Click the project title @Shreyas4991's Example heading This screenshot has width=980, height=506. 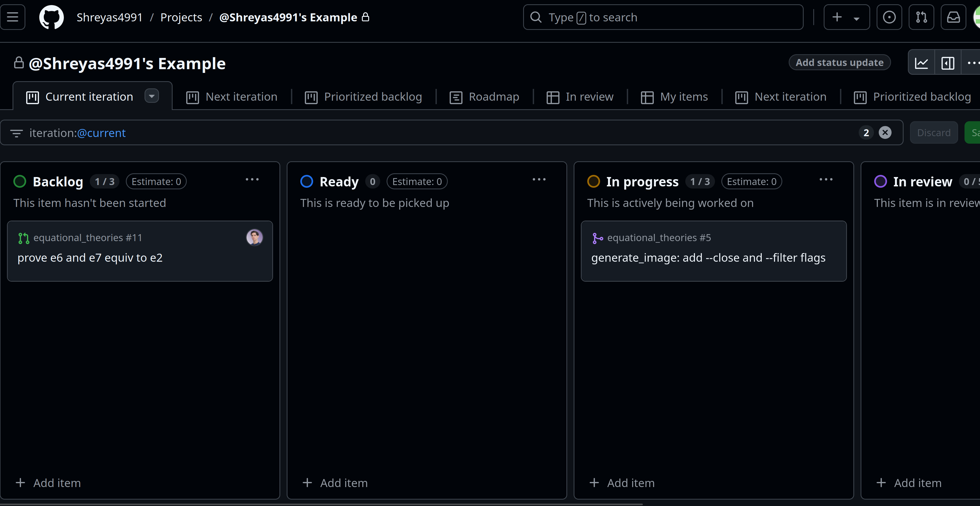127,64
